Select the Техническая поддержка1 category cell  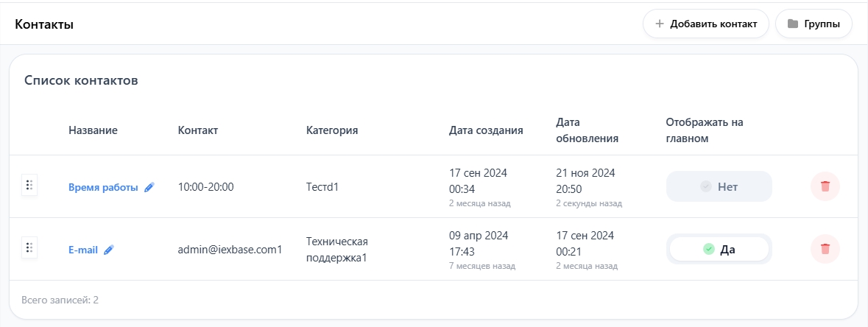click(336, 250)
